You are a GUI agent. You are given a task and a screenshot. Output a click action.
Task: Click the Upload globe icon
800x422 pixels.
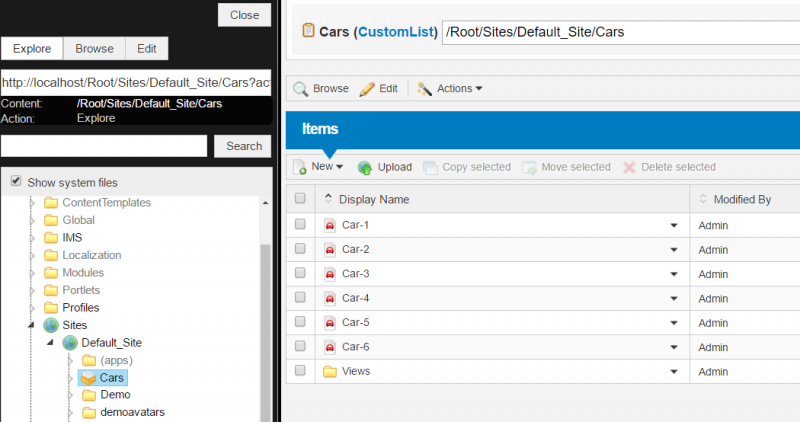(365, 167)
